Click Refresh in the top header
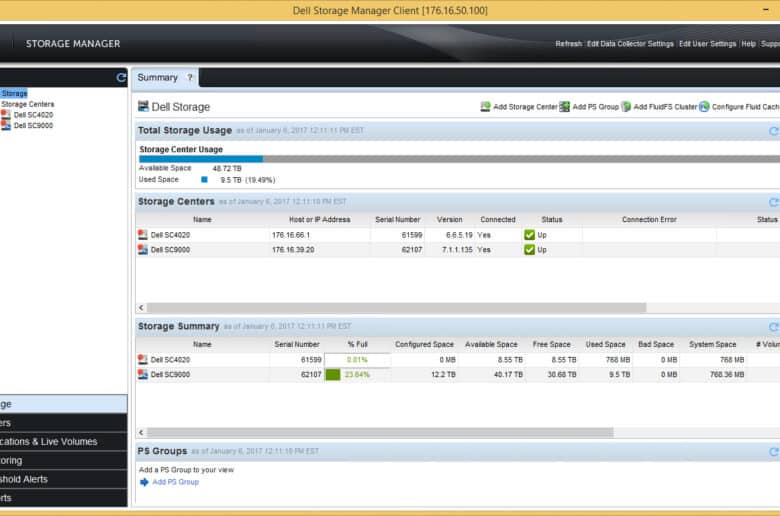780x516 pixels. pyautogui.click(x=569, y=44)
